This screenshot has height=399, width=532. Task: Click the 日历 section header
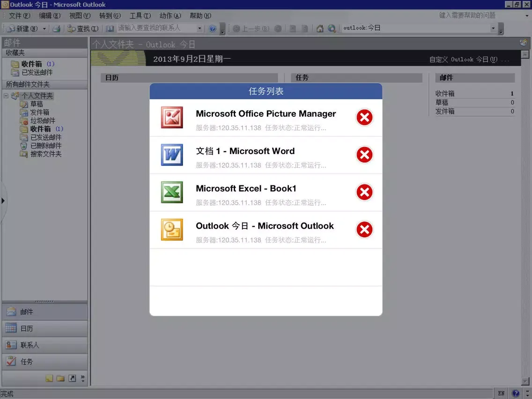pyautogui.click(x=189, y=78)
